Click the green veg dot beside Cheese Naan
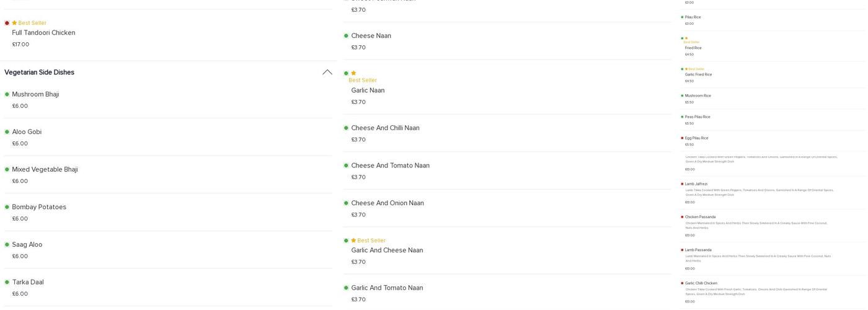Screen dimensions: 868x310 click(346, 36)
